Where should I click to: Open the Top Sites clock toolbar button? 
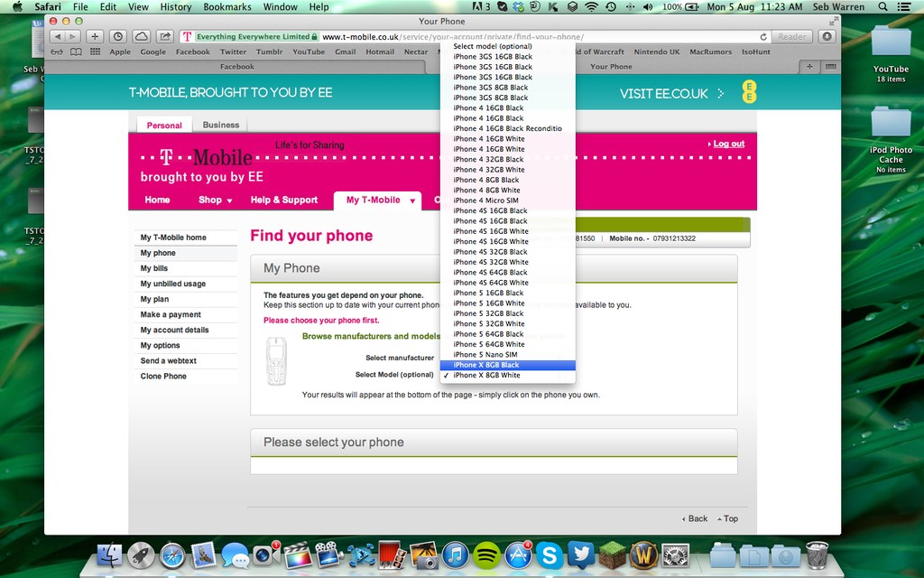118,36
